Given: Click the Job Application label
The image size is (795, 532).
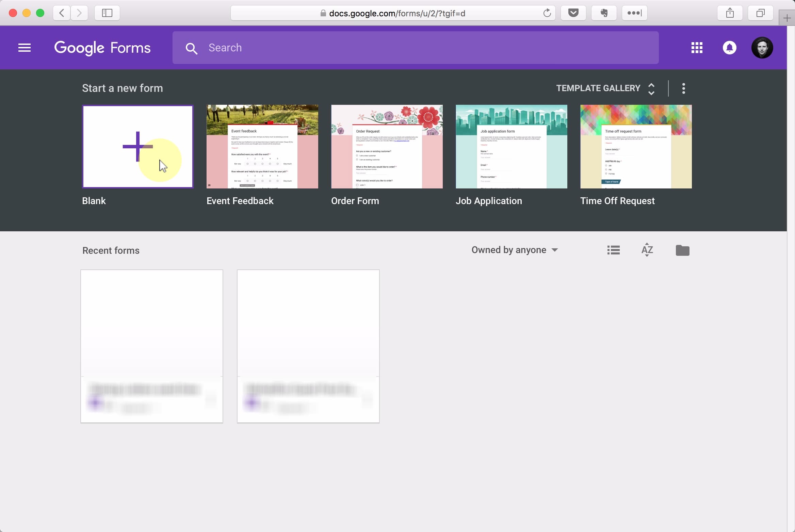Looking at the screenshot, I should (x=489, y=201).
